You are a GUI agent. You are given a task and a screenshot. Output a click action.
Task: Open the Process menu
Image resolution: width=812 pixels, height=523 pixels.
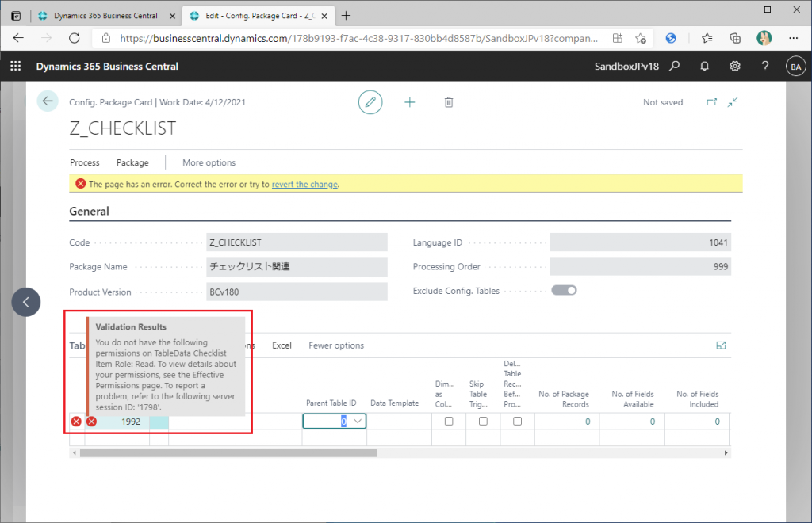tap(84, 162)
